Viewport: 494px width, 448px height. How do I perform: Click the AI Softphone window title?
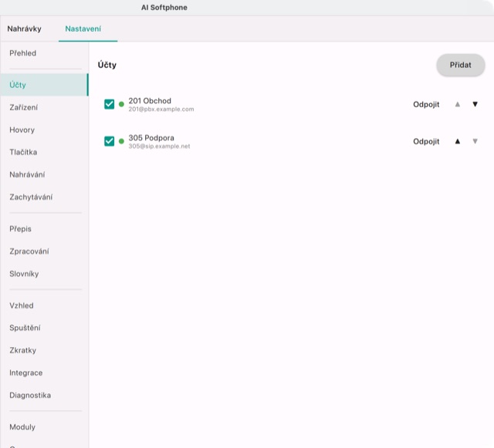[164, 8]
